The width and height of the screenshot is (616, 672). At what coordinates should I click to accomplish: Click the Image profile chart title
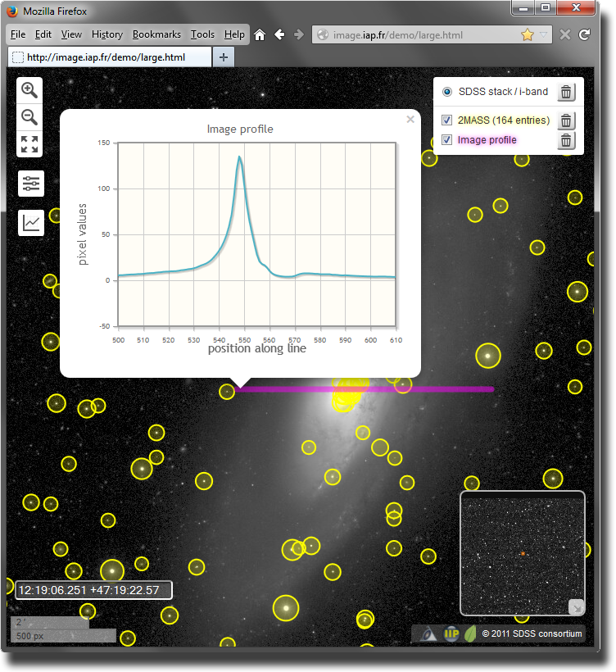point(240,129)
